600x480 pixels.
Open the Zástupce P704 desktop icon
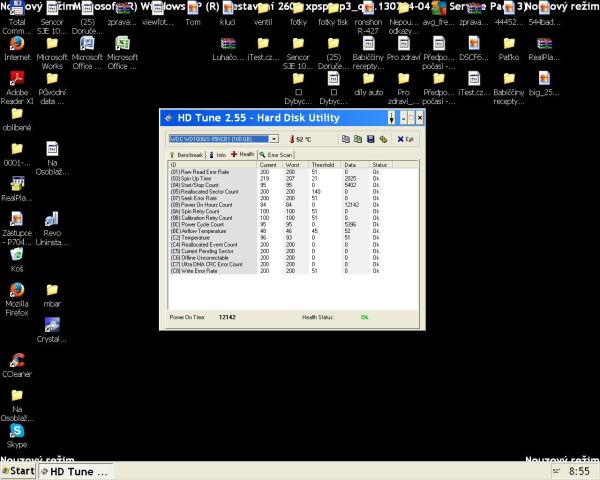point(17,229)
